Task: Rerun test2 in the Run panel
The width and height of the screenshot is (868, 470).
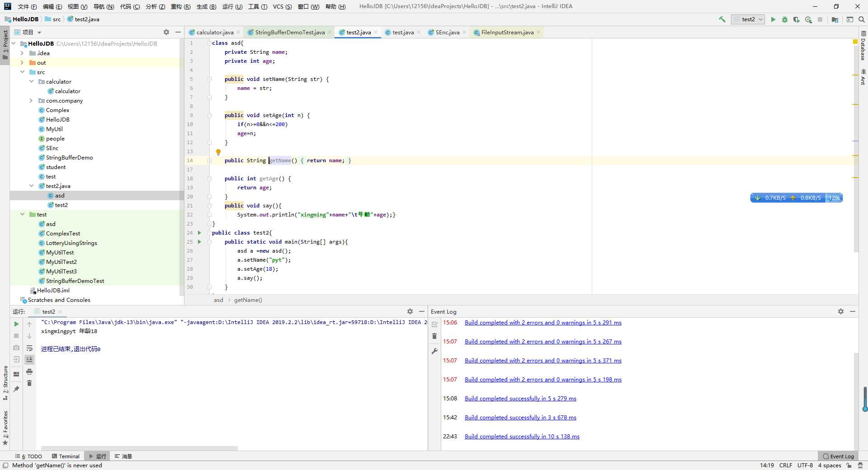Action: pos(16,324)
